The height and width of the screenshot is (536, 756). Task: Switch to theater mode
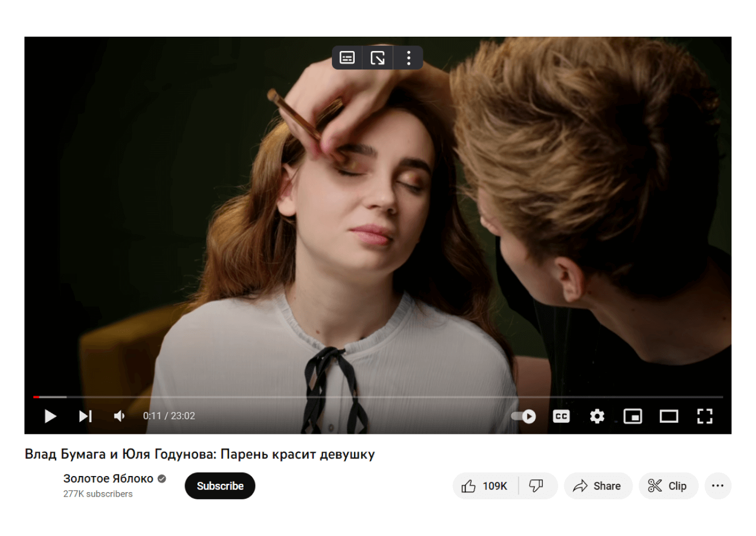point(669,416)
